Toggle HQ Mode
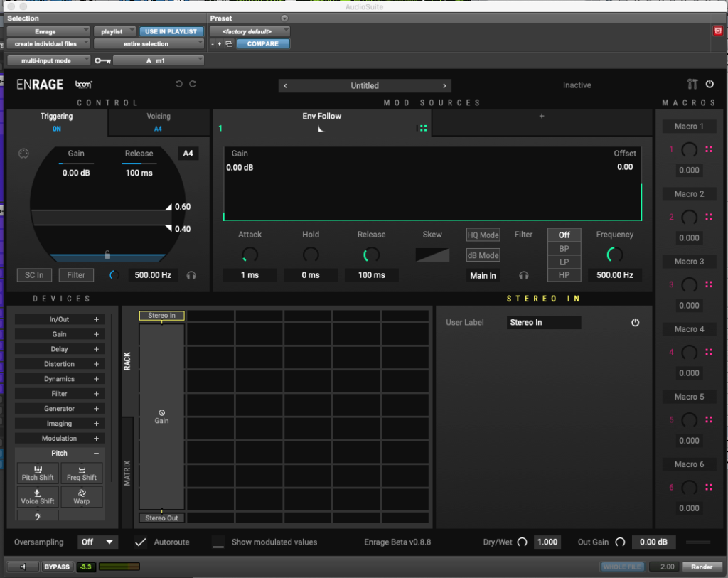Viewport: 728px width, 578px height. pos(483,235)
